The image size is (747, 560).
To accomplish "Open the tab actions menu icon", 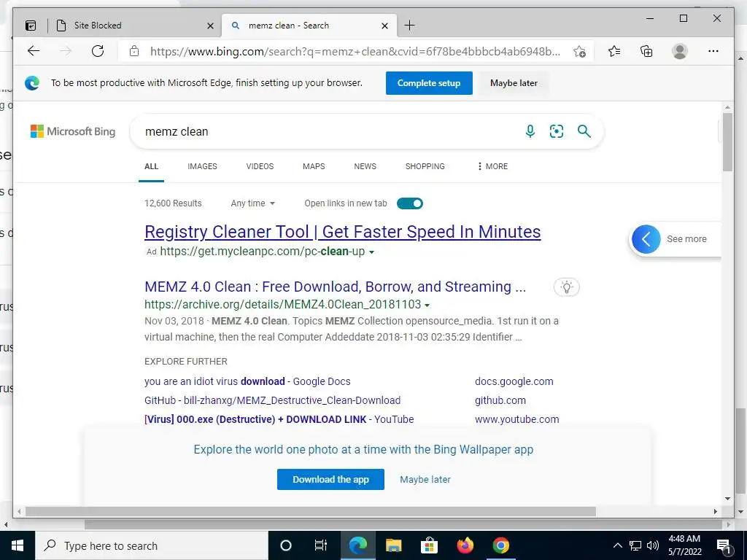I will (31, 26).
